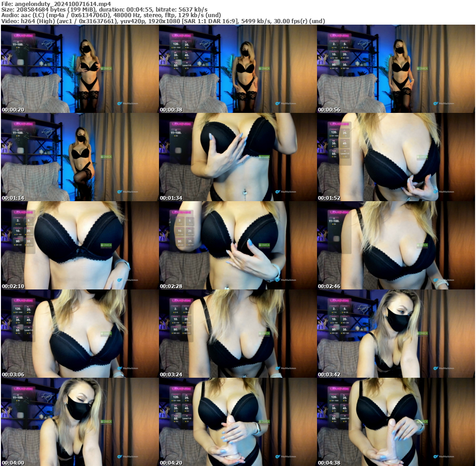Click the Lovense logo overlay at 00:02:46
The image size is (476, 466).
[x=340, y=212]
